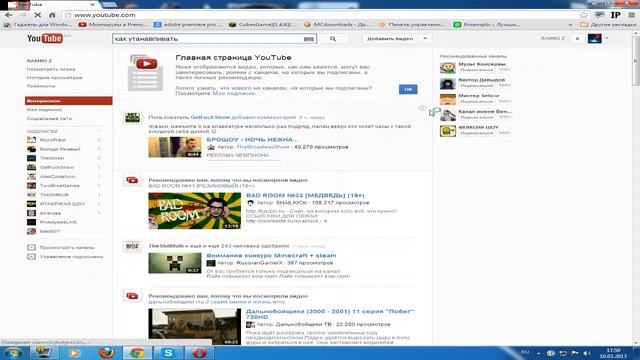This screenshot has height=360, width=640.
Task: Click the Мастер Selicw channel avatar
Action: click(448, 99)
